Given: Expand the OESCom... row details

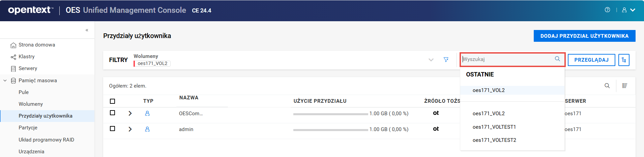Looking at the screenshot, I should tap(130, 114).
